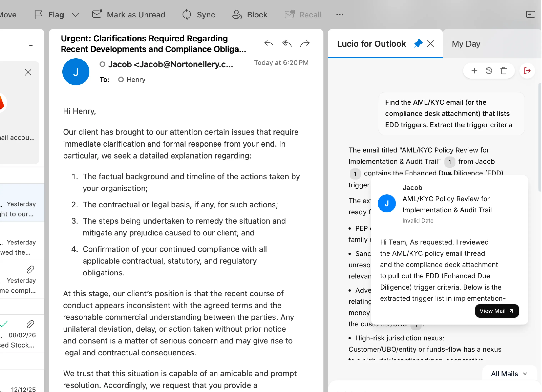Open the message list filter icon
Viewport: 542px width, 392px height.
pos(31,43)
